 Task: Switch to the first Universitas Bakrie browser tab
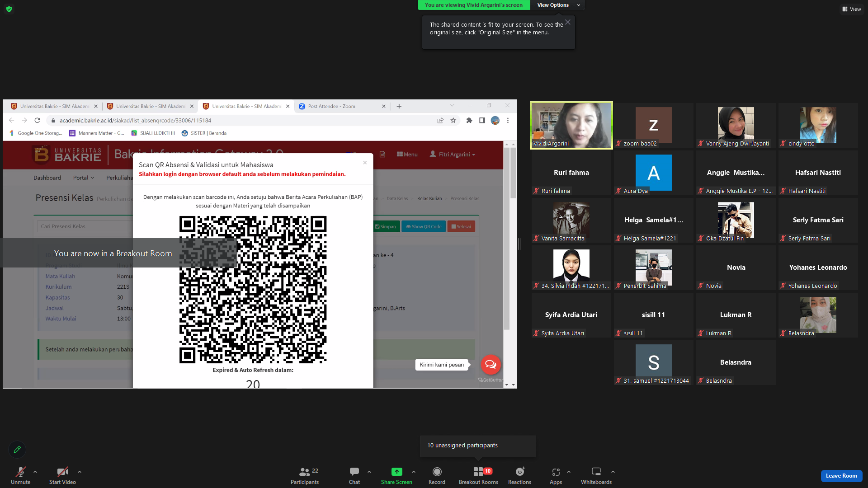pos(54,106)
